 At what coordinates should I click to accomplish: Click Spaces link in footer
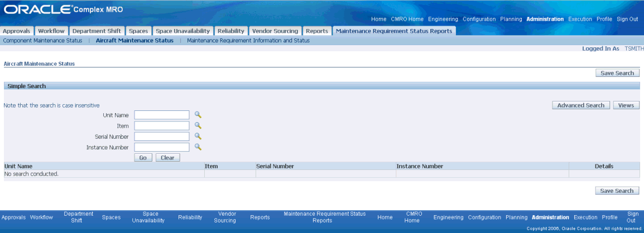[111, 217]
